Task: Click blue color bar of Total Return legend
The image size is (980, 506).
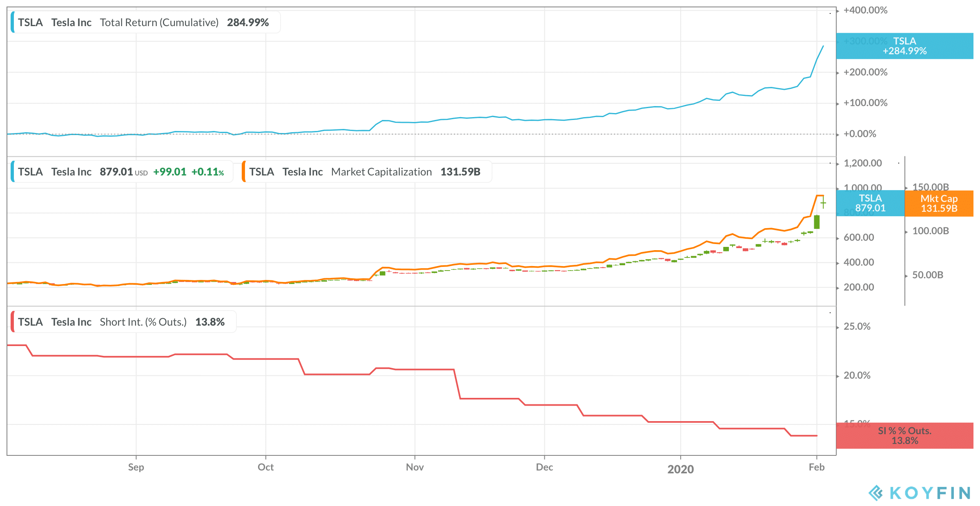Action: tap(13, 22)
